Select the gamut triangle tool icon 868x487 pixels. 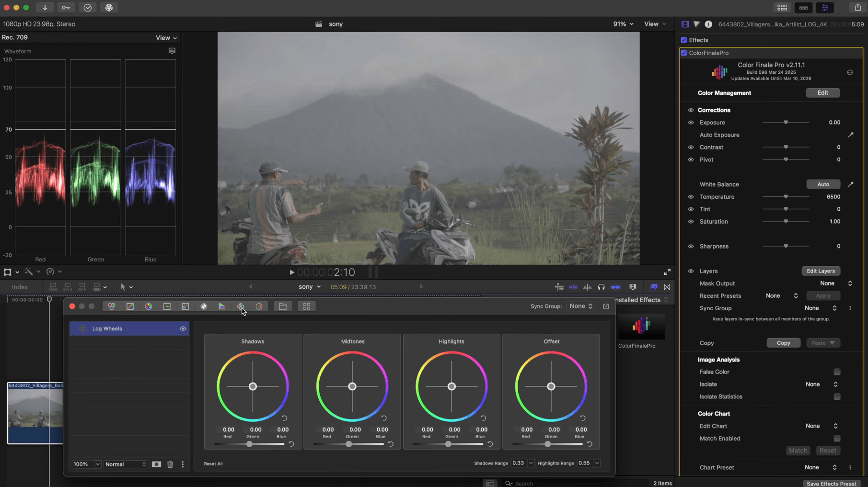tap(222, 306)
